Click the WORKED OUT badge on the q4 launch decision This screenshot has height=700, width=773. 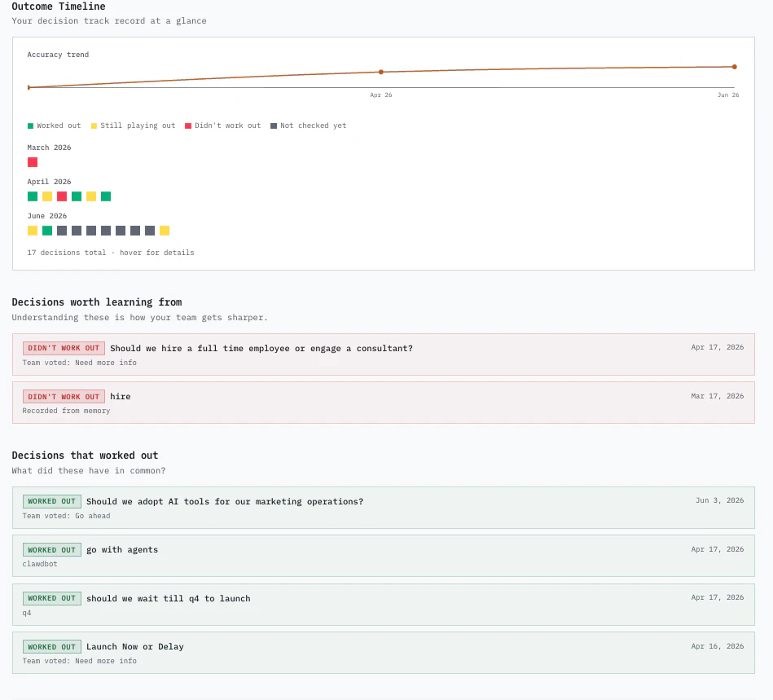(x=52, y=598)
